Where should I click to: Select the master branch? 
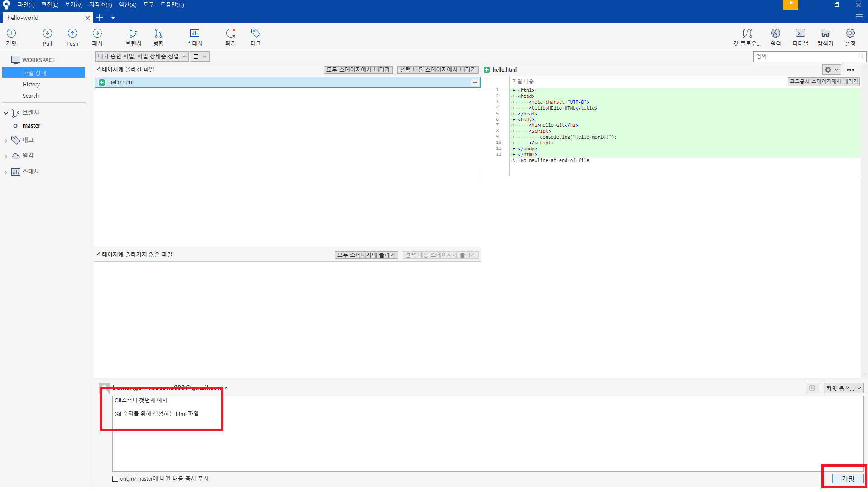click(x=32, y=126)
